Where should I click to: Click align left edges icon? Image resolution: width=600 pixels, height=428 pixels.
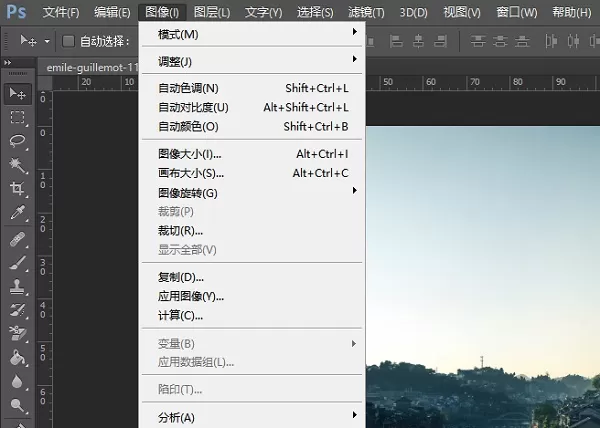coord(396,41)
